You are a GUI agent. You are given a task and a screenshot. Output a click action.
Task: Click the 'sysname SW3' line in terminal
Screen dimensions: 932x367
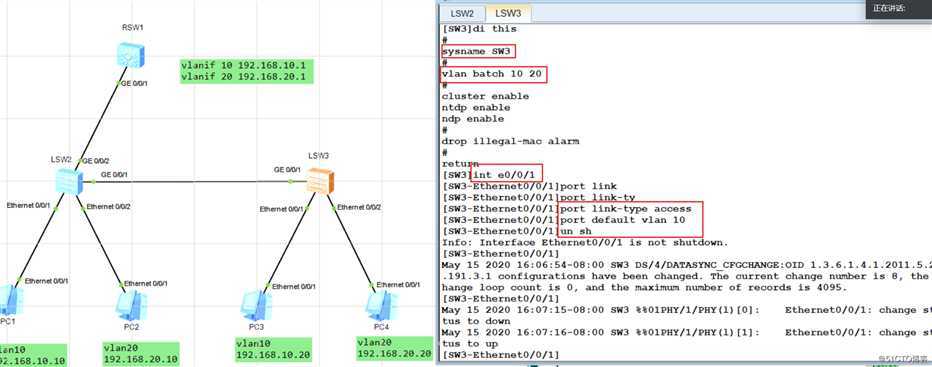tap(477, 52)
